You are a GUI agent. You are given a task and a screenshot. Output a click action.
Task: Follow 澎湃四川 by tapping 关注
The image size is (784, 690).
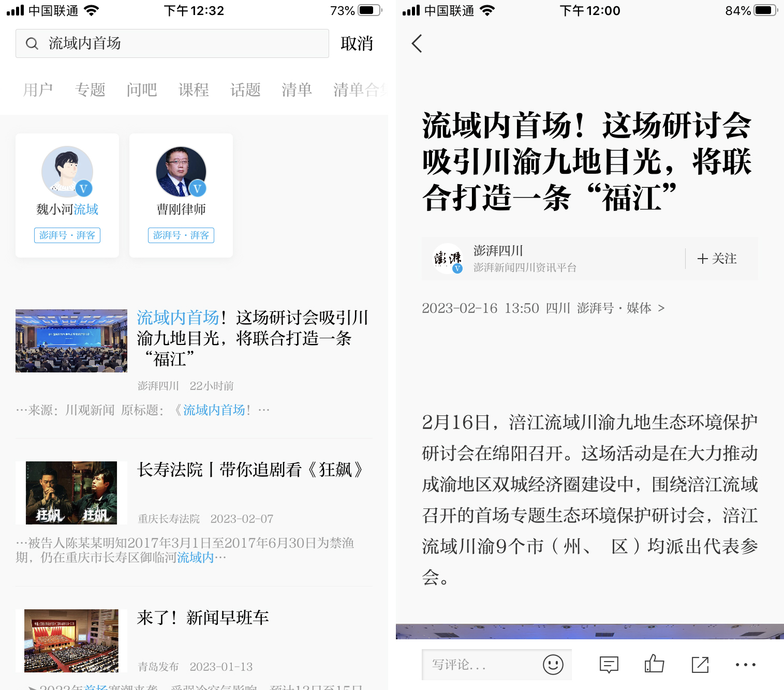pyautogui.click(x=717, y=259)
